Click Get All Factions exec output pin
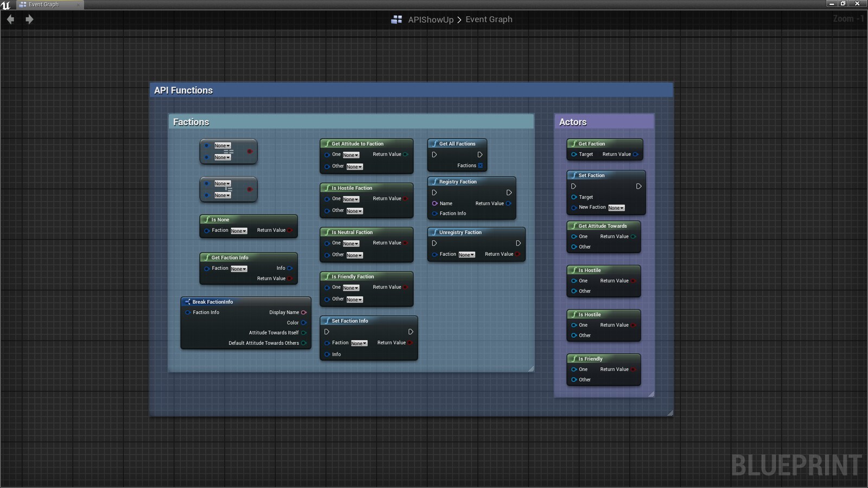The image size is (868, 488). (x=480, y=155)
